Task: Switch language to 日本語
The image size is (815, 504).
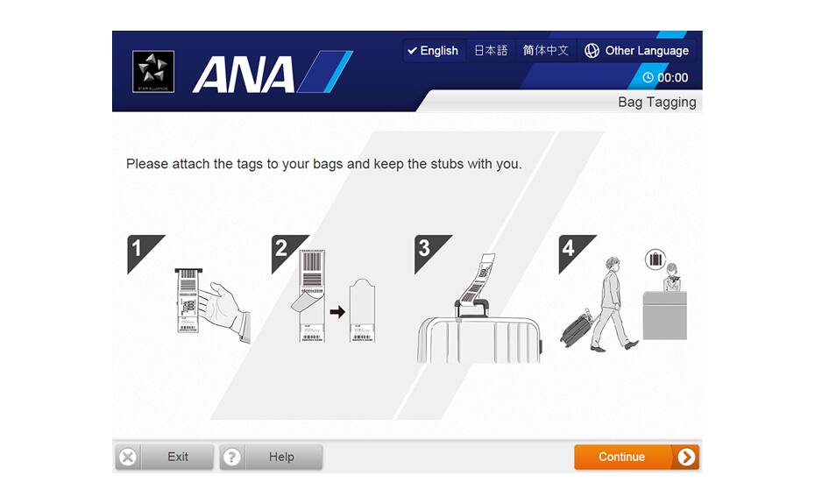Action: pos(491,51)
